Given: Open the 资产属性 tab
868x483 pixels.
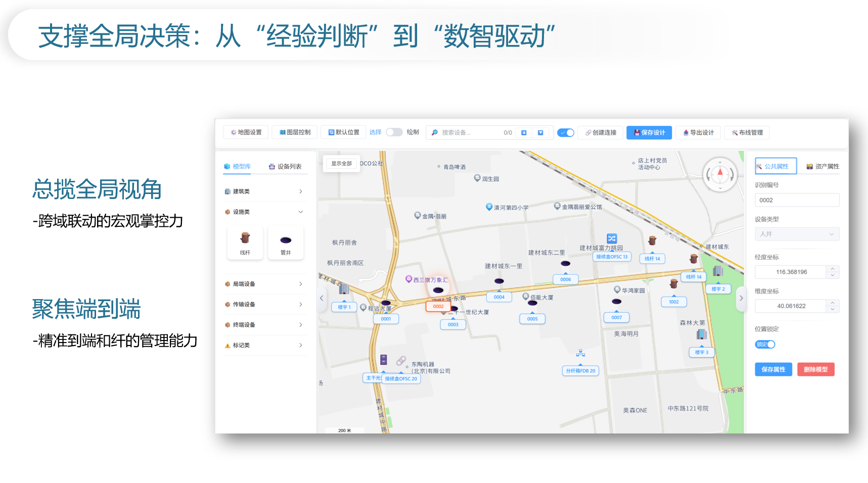Looking at the screenshot, I should click(x=823, y=167).
